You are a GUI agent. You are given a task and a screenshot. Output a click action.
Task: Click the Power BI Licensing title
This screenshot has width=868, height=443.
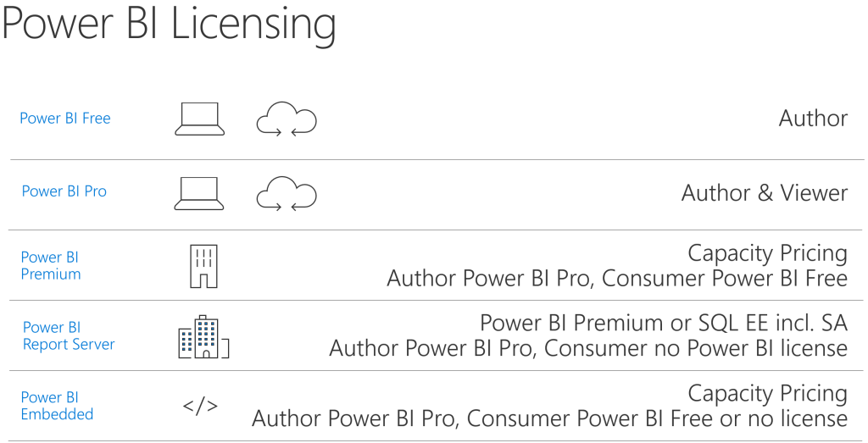169,25
